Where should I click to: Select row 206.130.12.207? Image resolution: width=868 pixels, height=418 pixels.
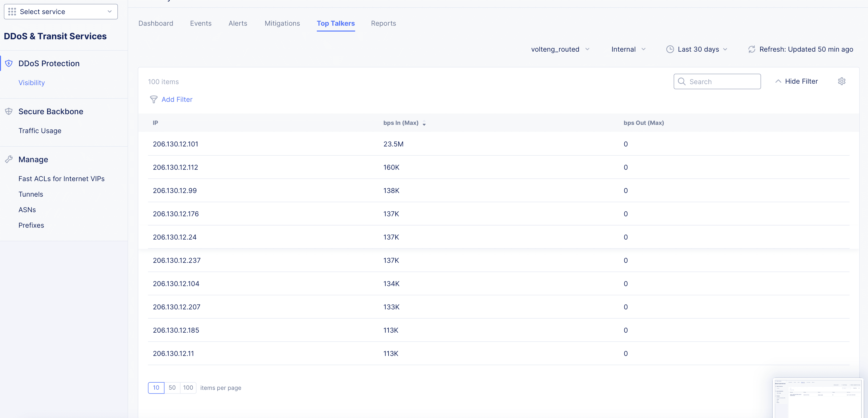[499, 307]
